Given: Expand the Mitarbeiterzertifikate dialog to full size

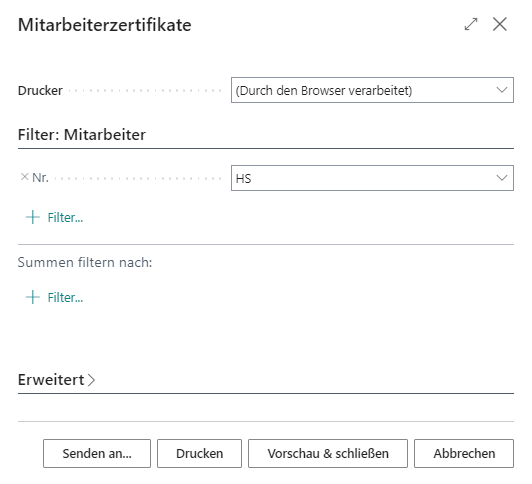Looking at the screenshot, I should 471,24.
